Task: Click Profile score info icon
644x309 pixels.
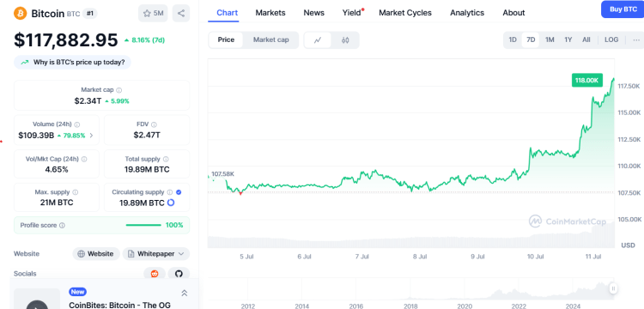Action: (x=63, y=225)
